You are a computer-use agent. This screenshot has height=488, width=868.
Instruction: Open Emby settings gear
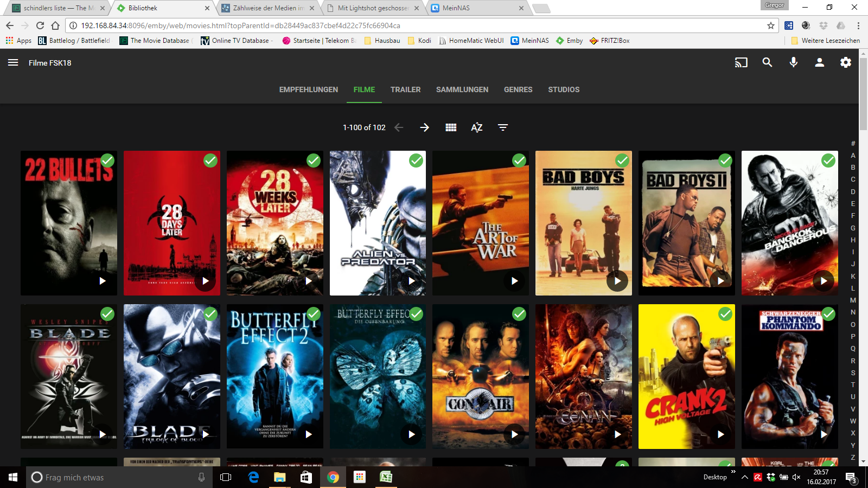[x=845, y=63]
